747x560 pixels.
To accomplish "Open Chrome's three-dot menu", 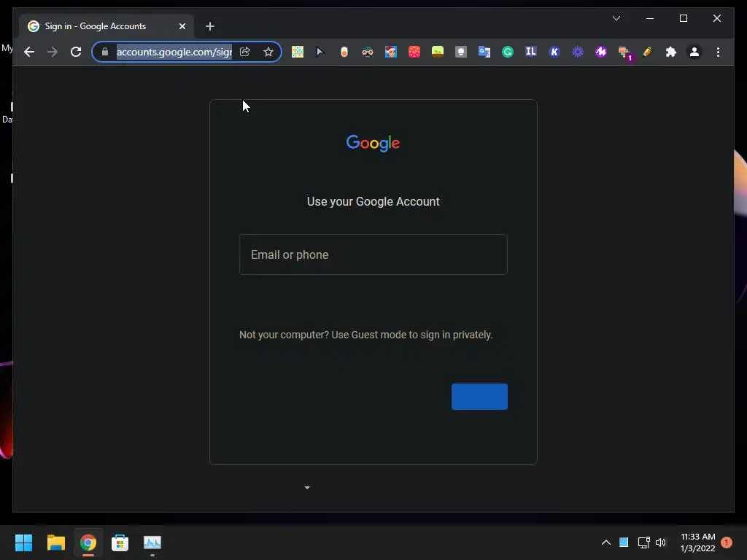I will pyautogui.click(x=718, y=52).
